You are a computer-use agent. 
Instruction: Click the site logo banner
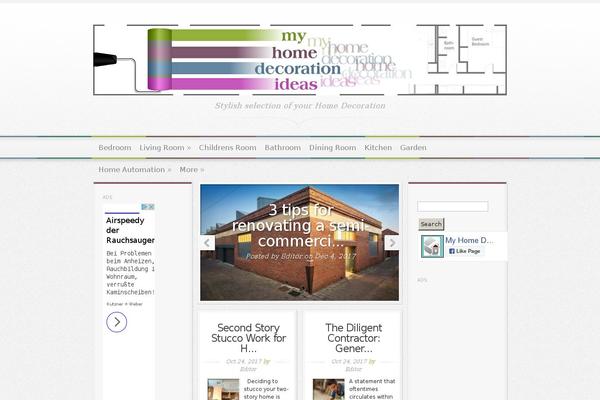tap(300, 60)
